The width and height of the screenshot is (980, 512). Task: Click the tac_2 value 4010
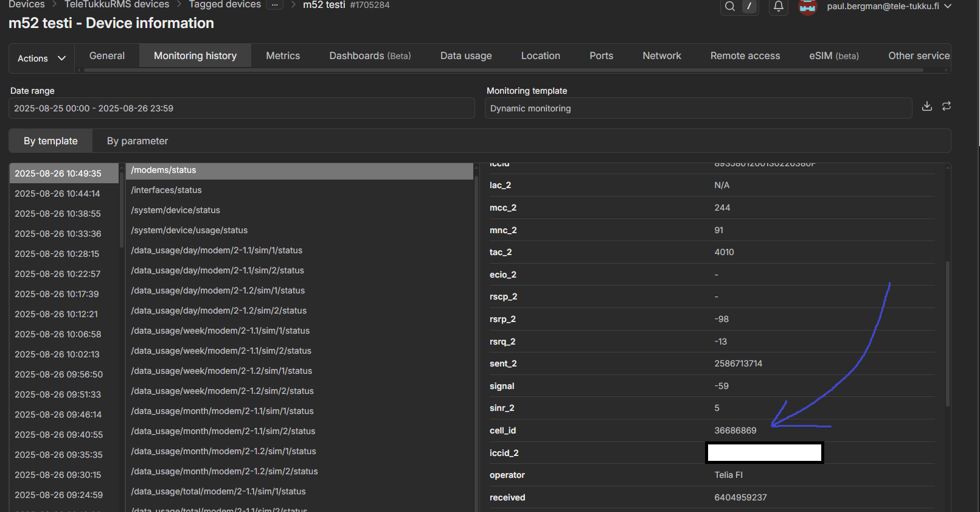click(724, 252)
